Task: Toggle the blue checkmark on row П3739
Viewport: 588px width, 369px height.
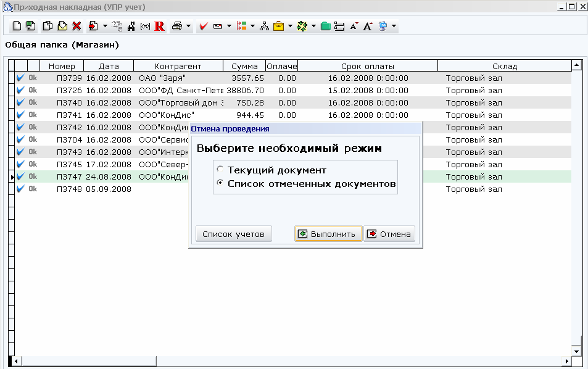Action: pyautogui.click(x=20, y=78)
